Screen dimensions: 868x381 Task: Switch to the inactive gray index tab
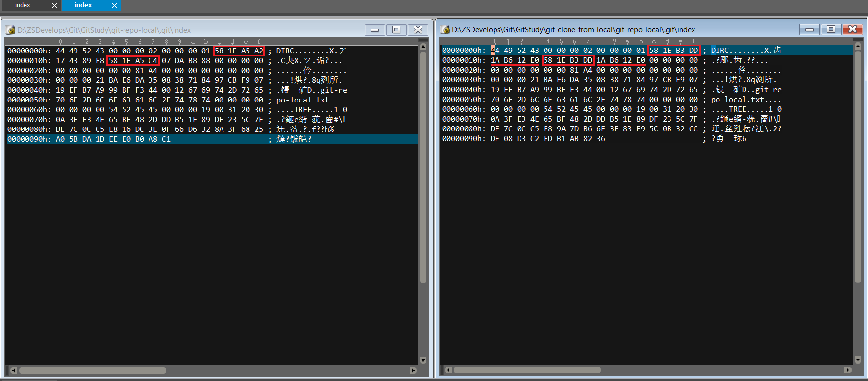pyautogui.click(x=23, y=5)
